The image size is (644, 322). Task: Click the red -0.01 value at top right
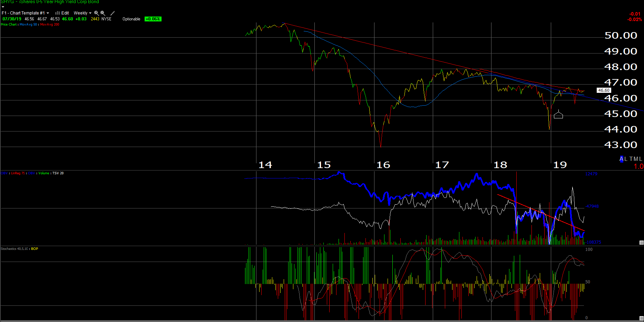(x=635, y=14)
